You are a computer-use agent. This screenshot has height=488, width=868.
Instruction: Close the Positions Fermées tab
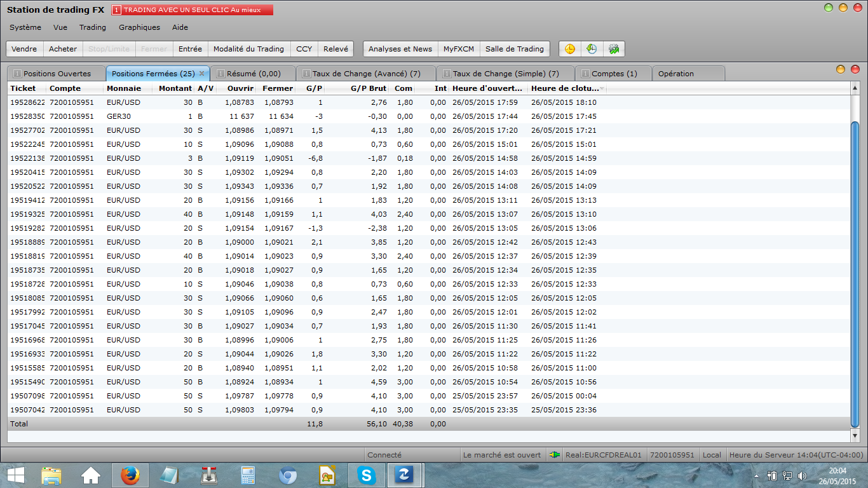pyautogui.click(x=201, y=74)
